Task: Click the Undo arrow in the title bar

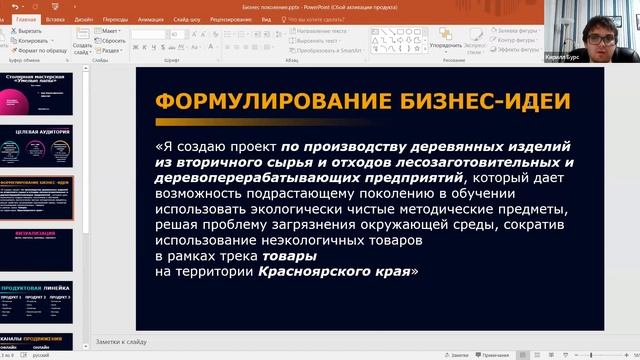Action: 15,7
